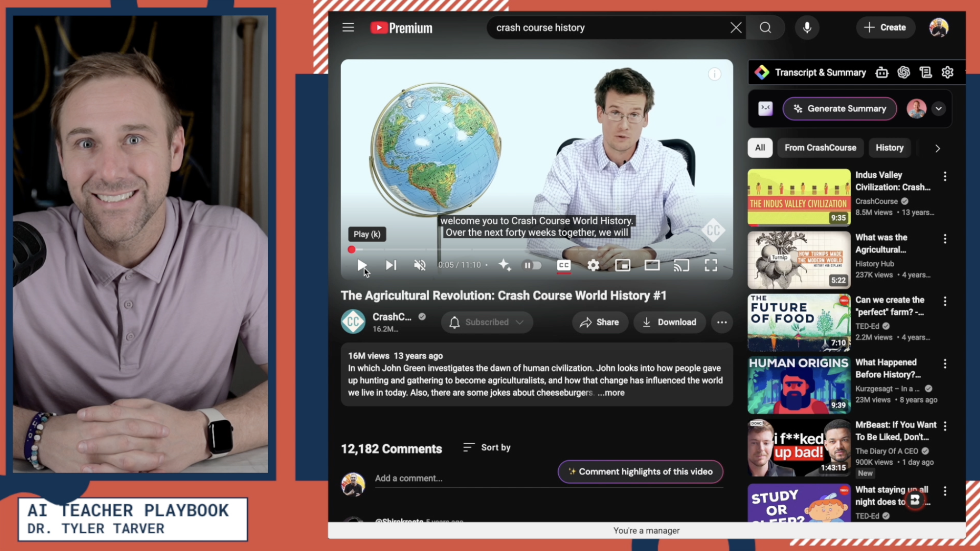The image size is (980, 551).
Task: Open the player settings gear
Action: [593, 265]
